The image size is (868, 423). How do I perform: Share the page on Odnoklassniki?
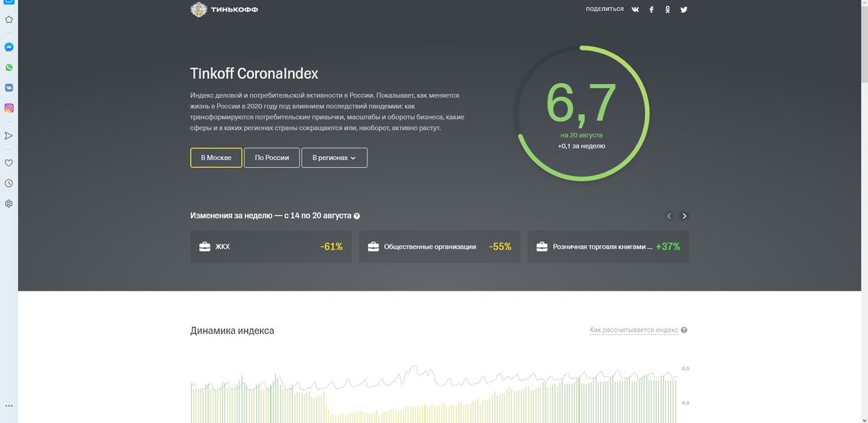(668, 9)
